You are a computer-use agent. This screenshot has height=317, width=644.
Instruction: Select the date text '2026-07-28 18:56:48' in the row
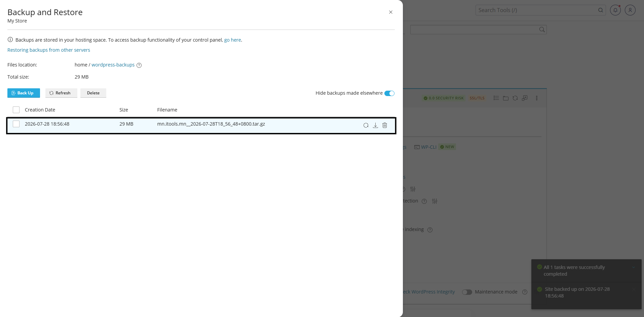[x=47, y=124]
